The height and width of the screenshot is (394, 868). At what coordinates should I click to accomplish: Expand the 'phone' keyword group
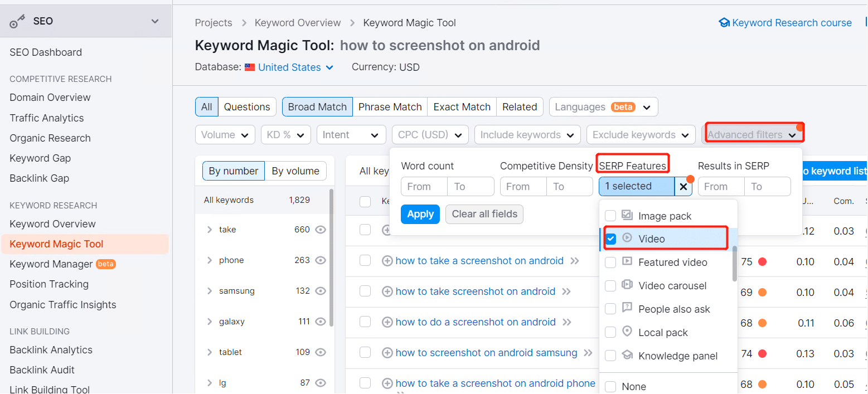click(210, 260)
